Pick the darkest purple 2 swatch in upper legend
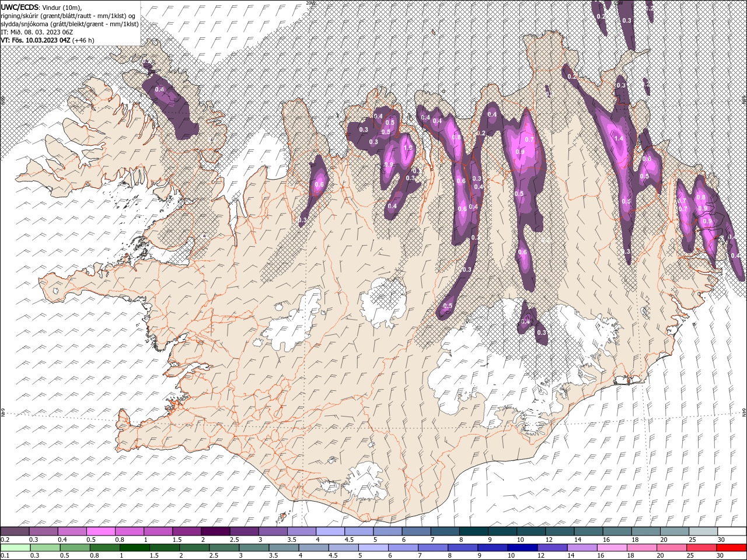 click(x=215, y=531)
